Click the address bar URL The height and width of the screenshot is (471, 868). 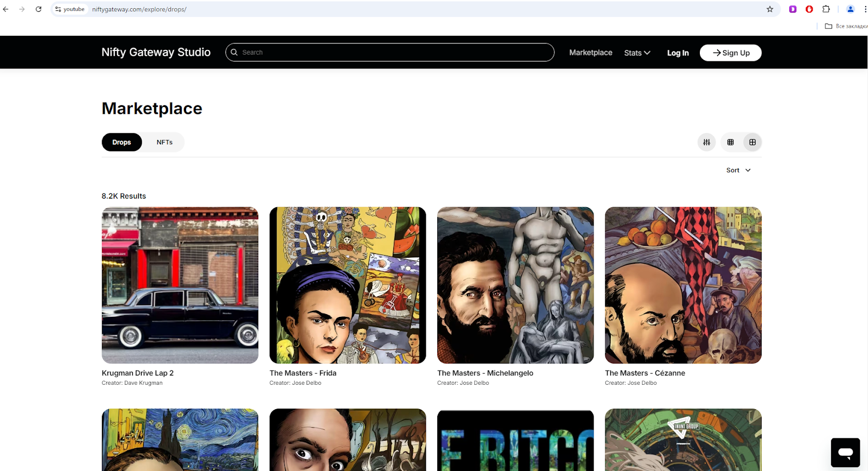(139, 9)
